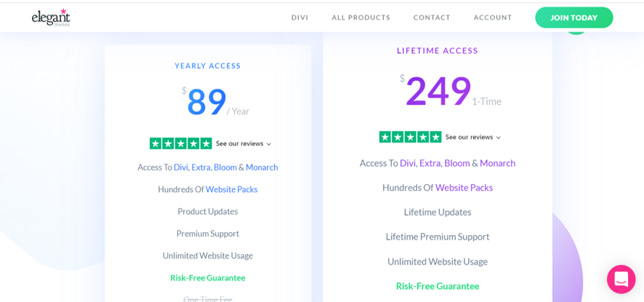Click Risk-Free Guarantee in Yearly card
This screenshot has width=644, height=302.
coord(208,278)
